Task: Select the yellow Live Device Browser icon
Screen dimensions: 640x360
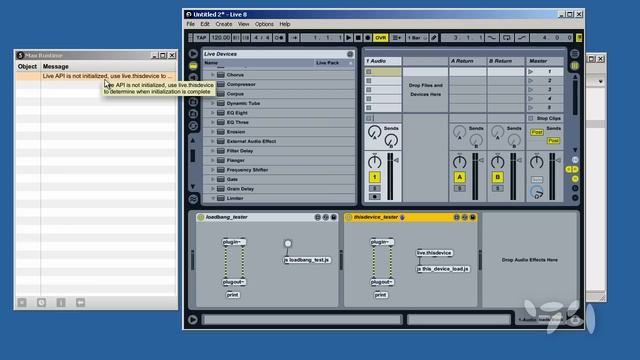Action: tap(193, 66)
